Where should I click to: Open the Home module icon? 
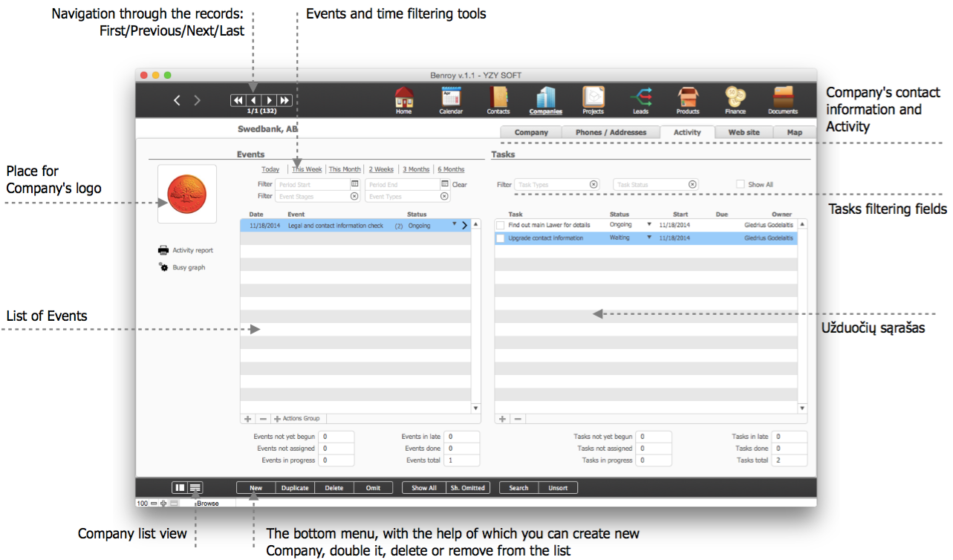403,97
